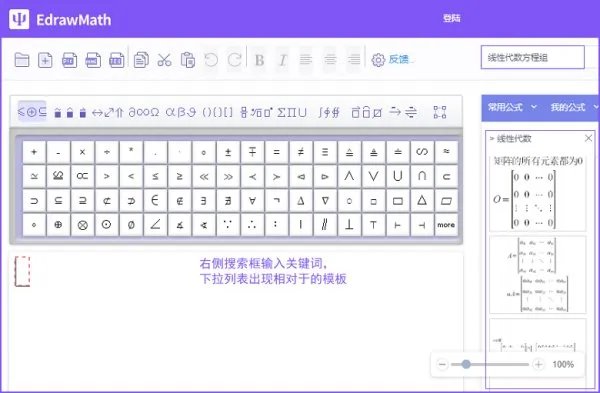
Task: Insert the logical not (¬) symbol
Action: (x=276, y=201)
